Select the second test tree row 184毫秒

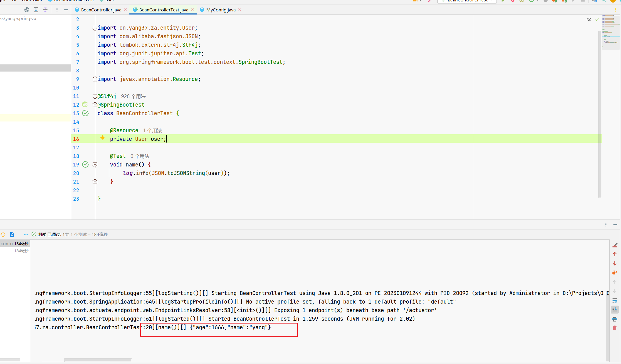[x=15, y=251]
